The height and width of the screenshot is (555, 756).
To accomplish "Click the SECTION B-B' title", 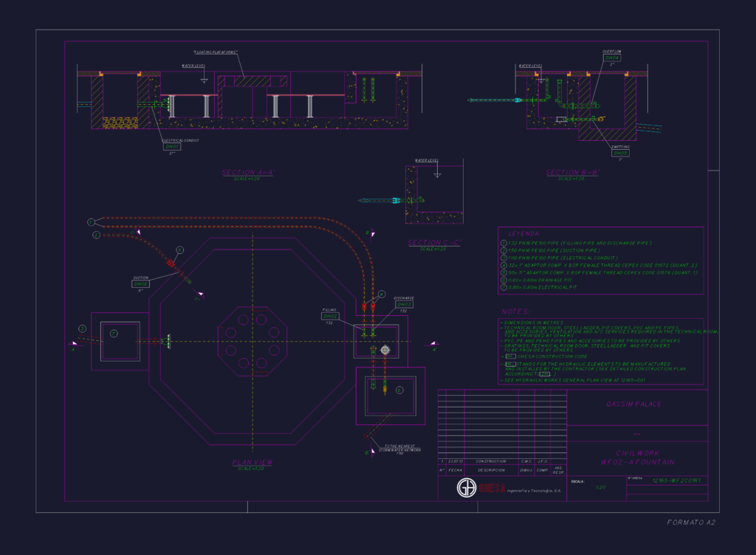I will pos(573,172).
